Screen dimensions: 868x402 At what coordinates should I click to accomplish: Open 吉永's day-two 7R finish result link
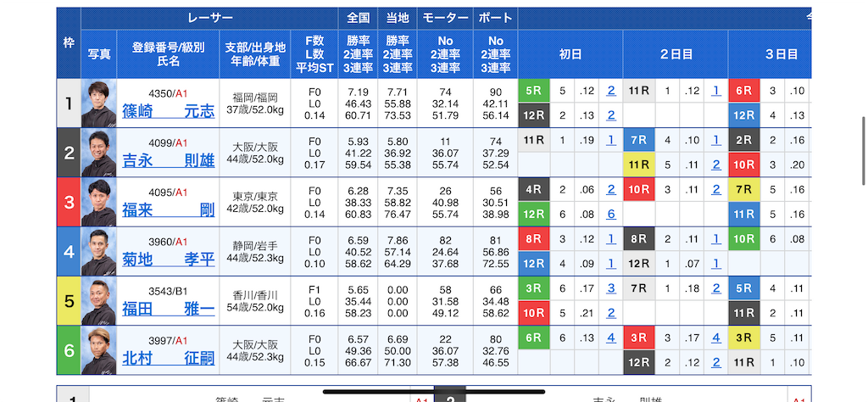[715, 141]
